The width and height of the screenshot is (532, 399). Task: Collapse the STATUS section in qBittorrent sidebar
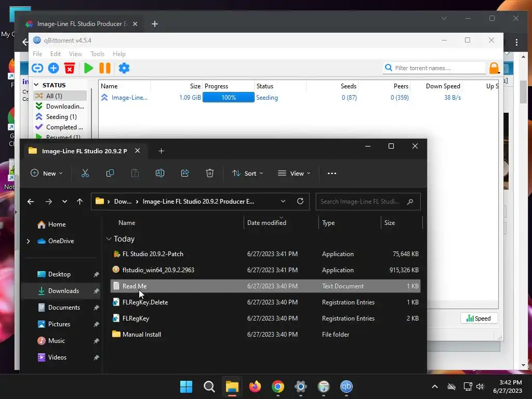37,85
